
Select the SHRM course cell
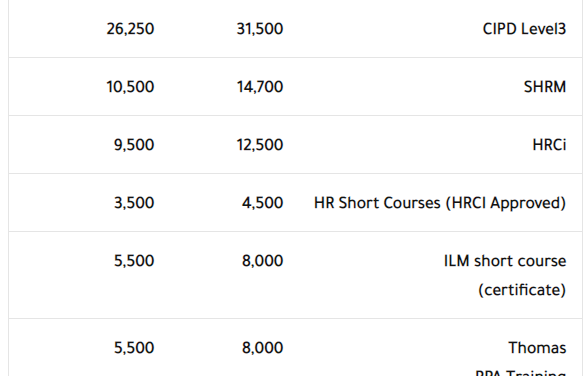(x=545, y=87)
